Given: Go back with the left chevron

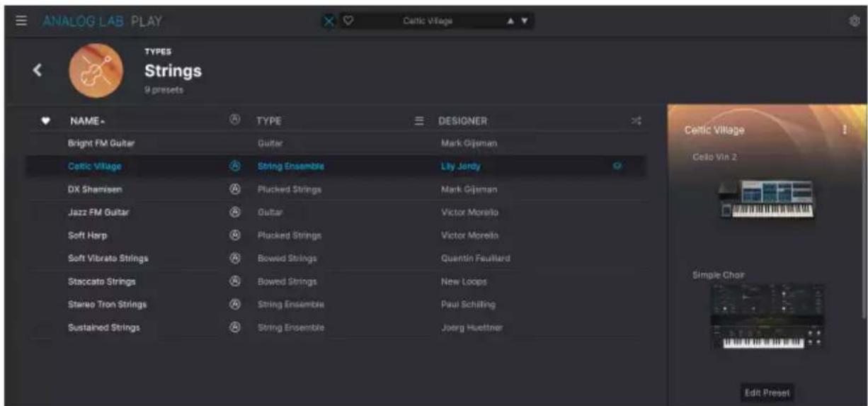Looking at the screenshot, I should click(38, 69).
